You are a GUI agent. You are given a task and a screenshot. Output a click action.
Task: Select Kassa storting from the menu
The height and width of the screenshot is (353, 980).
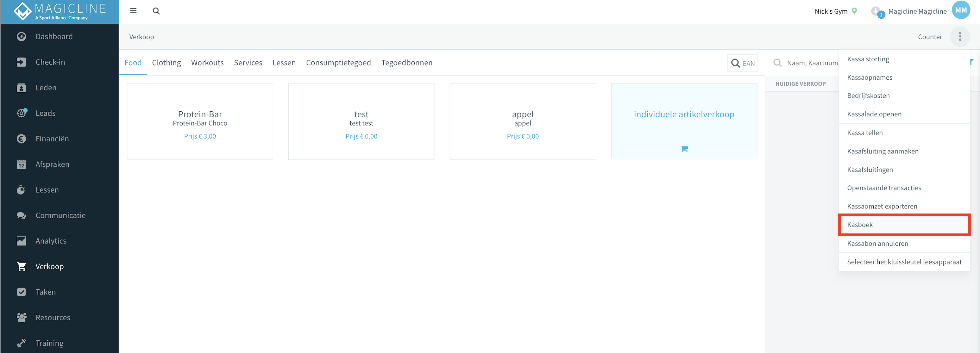point(904,59)
